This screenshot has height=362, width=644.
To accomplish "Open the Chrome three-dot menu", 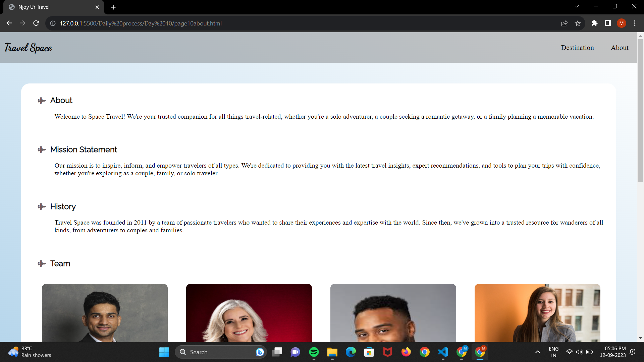I will pos(635,23).
